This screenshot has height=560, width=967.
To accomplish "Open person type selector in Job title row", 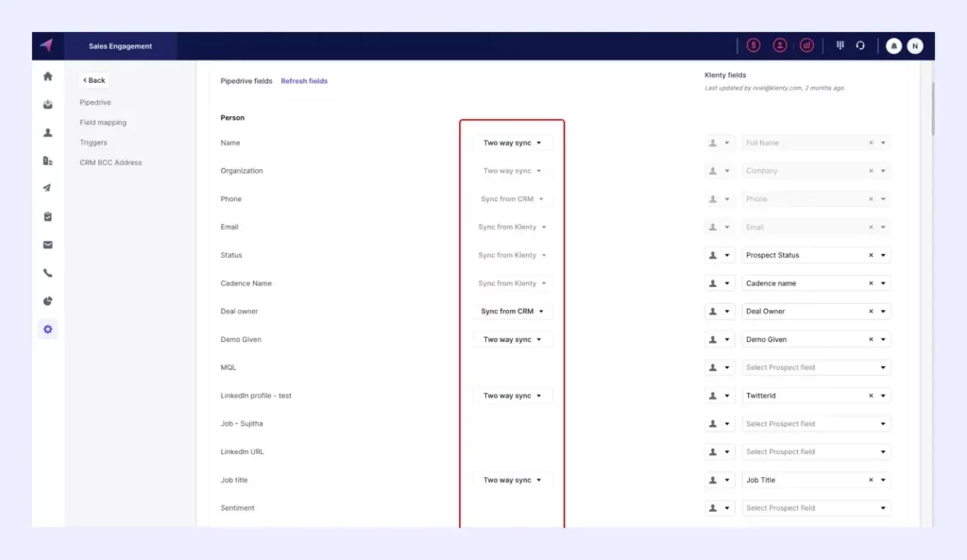I will tap(719, 480).
